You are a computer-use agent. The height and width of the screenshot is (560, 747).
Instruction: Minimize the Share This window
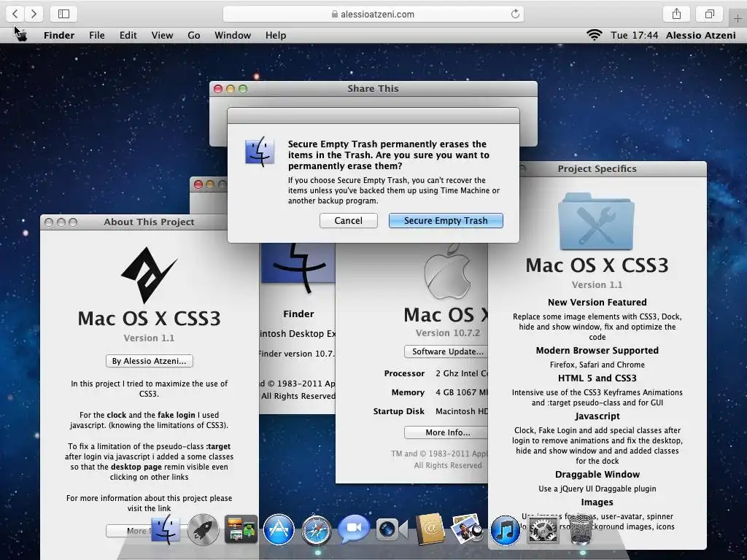[231, 89]
